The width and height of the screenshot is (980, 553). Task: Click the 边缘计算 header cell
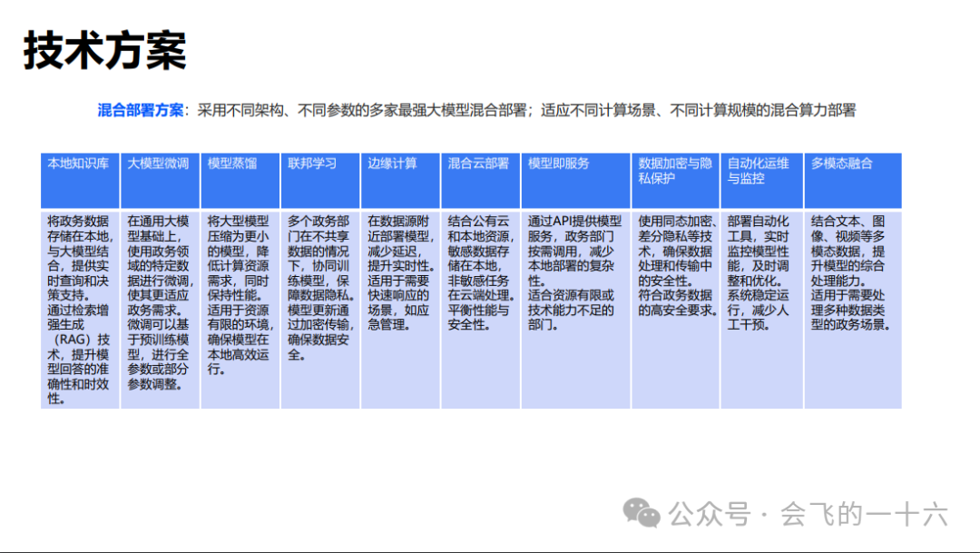pos(400,180)
